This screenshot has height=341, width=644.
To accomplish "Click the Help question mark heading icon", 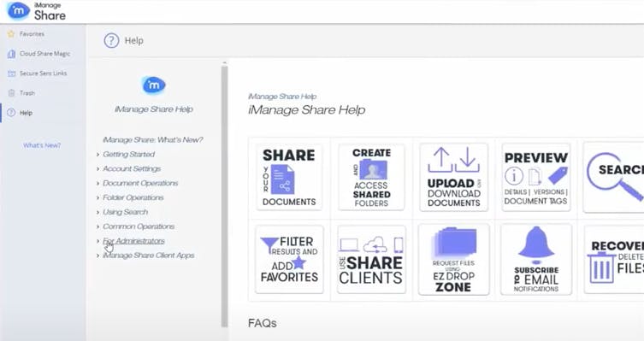I will 111,41.
